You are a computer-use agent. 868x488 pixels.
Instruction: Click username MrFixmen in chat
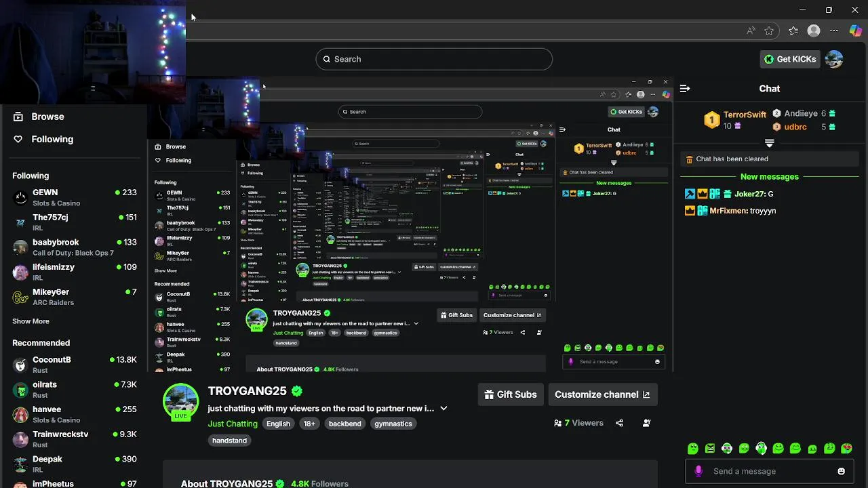(x=728, y=211)
